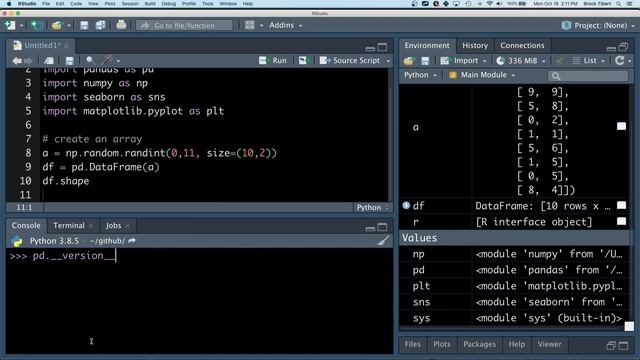Click the np numpy module row
640x360 pixels.
pos(514,254)
